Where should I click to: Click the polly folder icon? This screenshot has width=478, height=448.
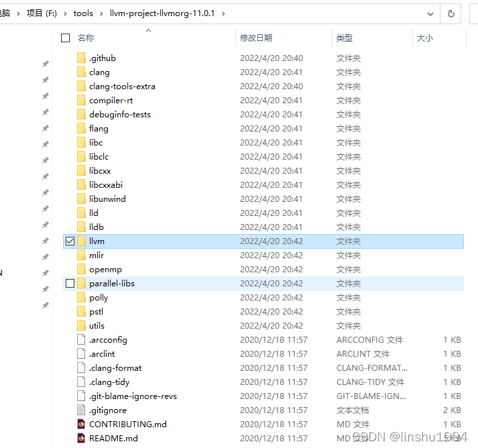point(81,297)
